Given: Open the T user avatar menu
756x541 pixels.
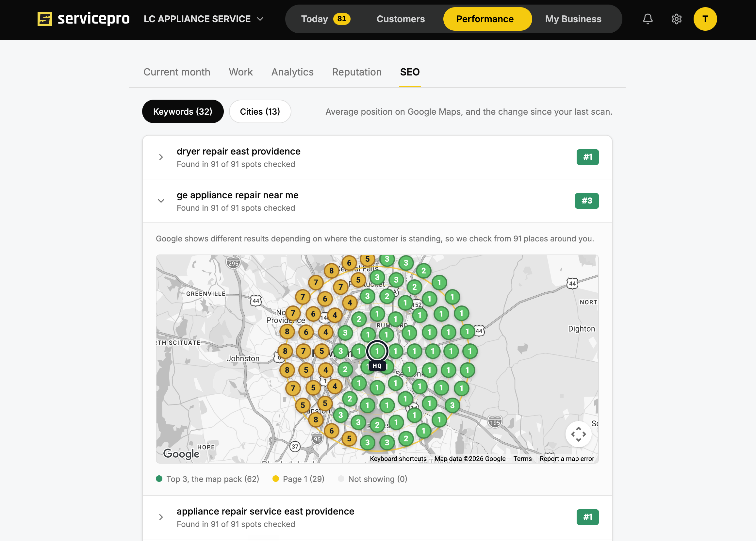Looking at the screenshot, I should click(x=705, y=19).
